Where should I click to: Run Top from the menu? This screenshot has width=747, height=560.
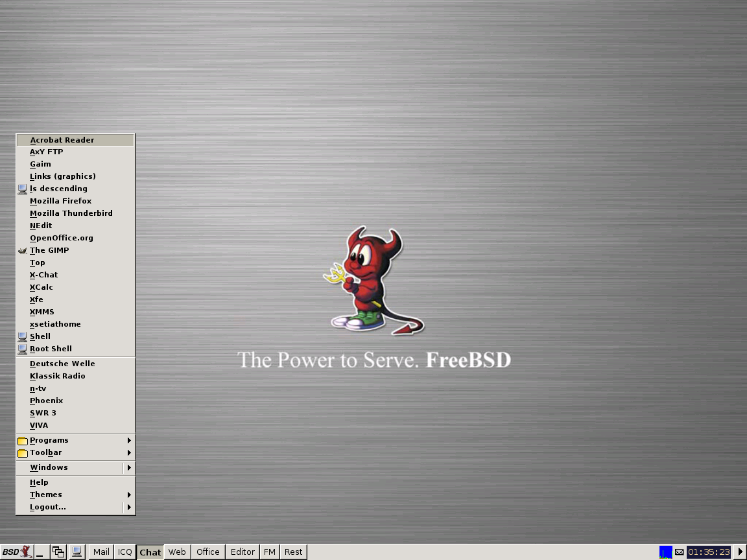[x=76, y=263]
